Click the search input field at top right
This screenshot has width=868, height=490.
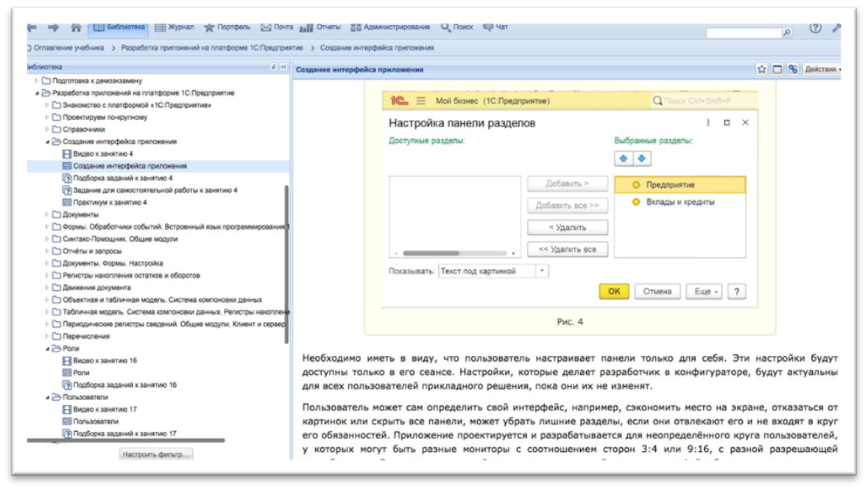click(744, 33)
